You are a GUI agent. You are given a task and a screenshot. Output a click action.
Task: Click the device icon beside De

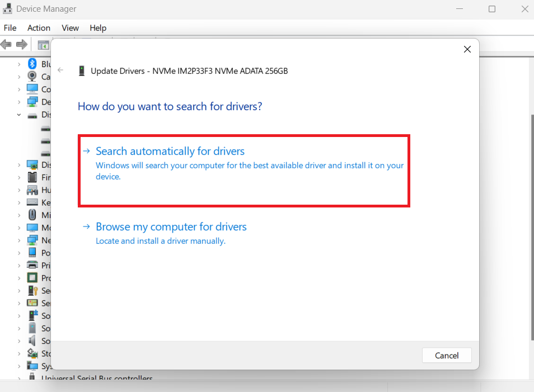[32, 102]
